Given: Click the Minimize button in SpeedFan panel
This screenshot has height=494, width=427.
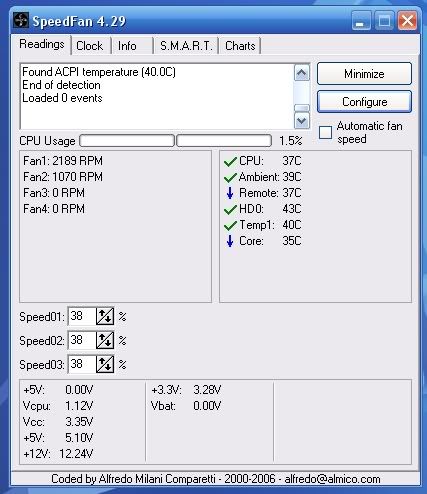Looking at the screenshot, I should click(x=364, y=74).
